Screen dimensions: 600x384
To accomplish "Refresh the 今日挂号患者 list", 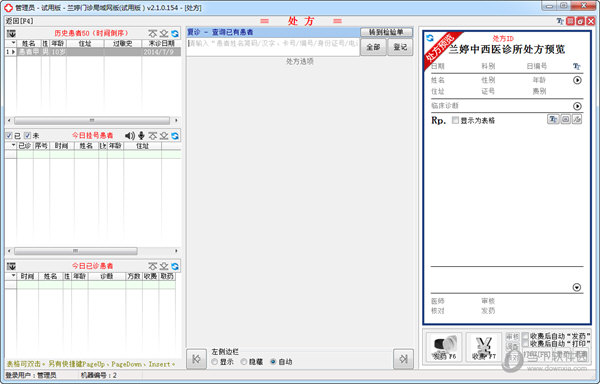I will coord(175,136).
